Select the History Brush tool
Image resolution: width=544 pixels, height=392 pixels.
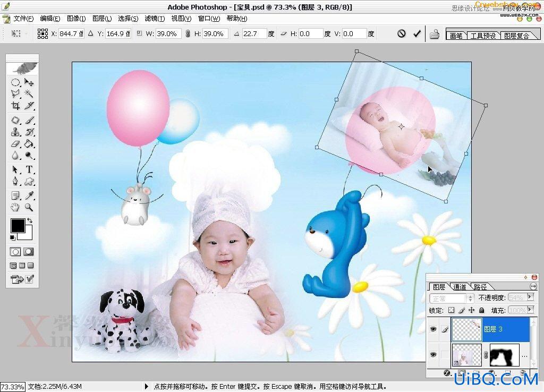(x=29, y=132)
